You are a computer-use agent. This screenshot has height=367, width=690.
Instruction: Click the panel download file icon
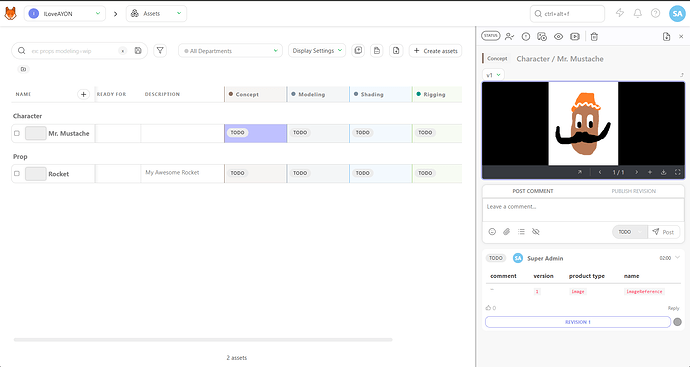click(666, 37)
